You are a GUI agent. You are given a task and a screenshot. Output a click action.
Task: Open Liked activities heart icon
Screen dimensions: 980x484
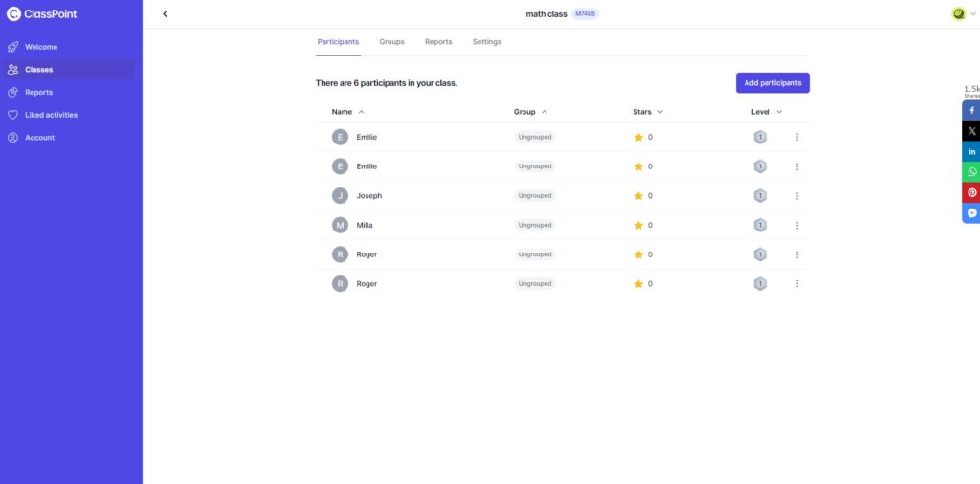click(x=12, y=115)
